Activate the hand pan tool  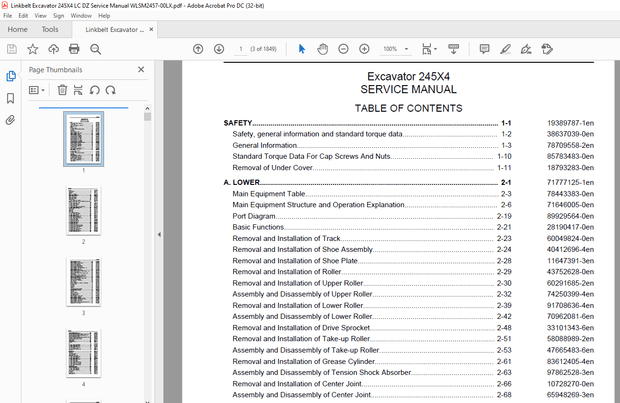pyautogui.click(x=323, y=49)
